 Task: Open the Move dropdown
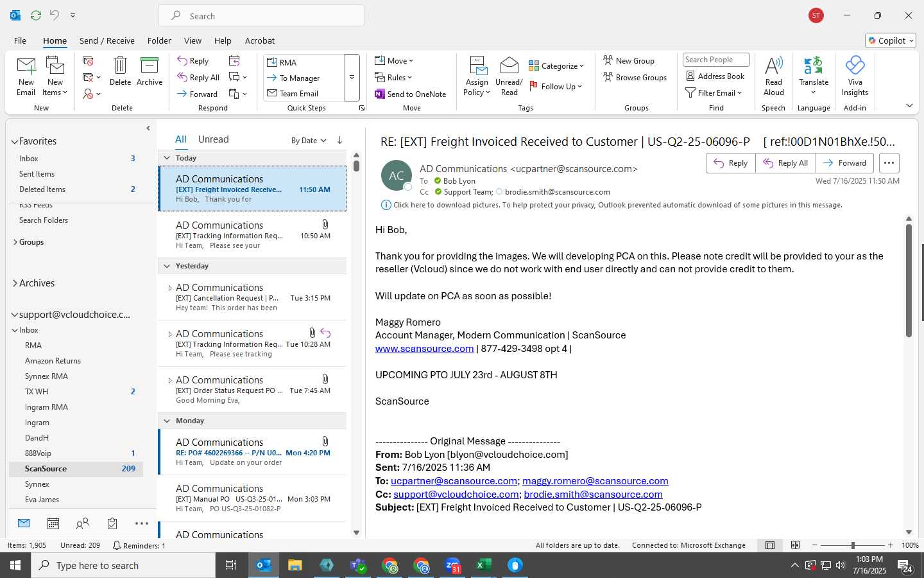click(394, 60)
